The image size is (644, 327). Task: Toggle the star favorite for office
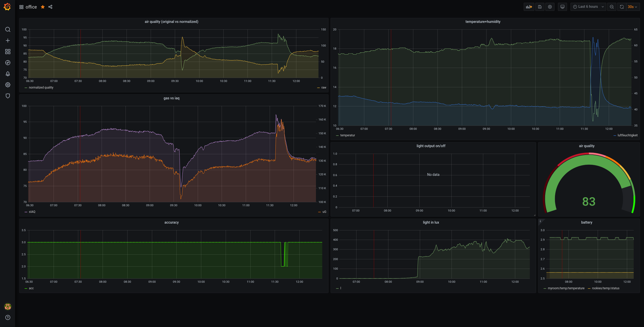point(43,7)
